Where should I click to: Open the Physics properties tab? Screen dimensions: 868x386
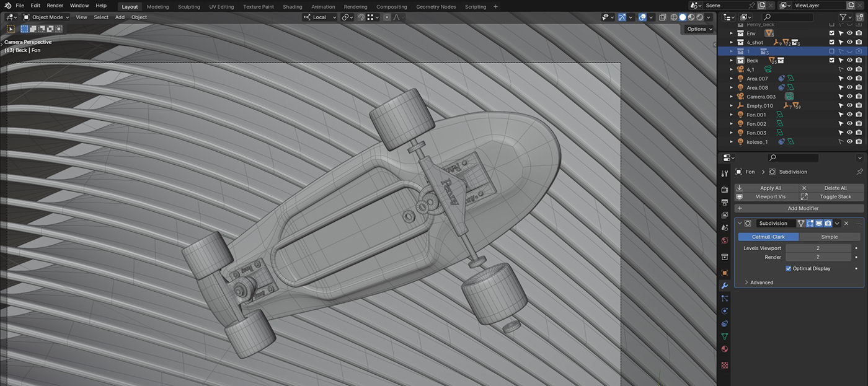pyautogui.click(x=724, y=311)
